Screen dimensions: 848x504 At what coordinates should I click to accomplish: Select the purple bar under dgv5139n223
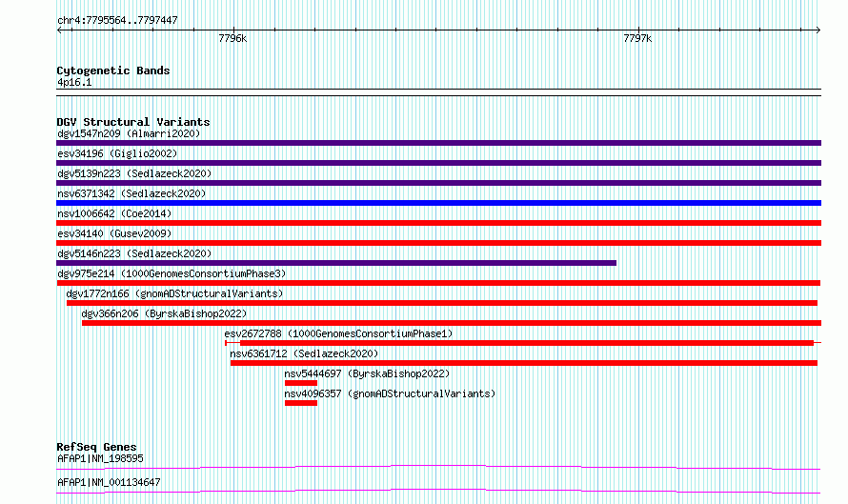point(438,183)
